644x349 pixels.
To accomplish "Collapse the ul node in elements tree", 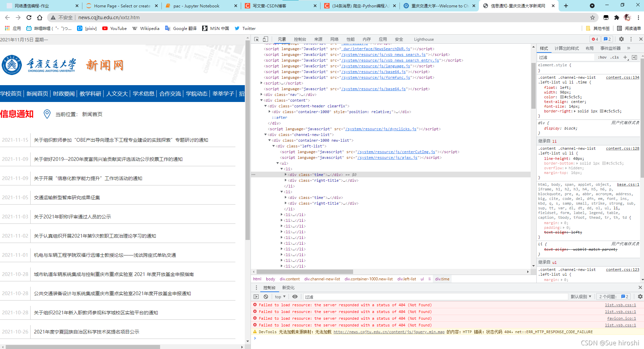I will [x=278, y=163].
